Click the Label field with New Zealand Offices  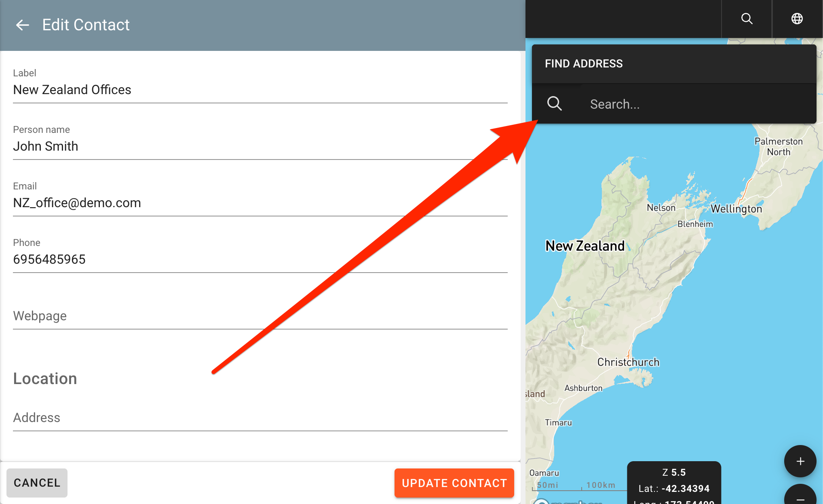(x=260, y=90)
